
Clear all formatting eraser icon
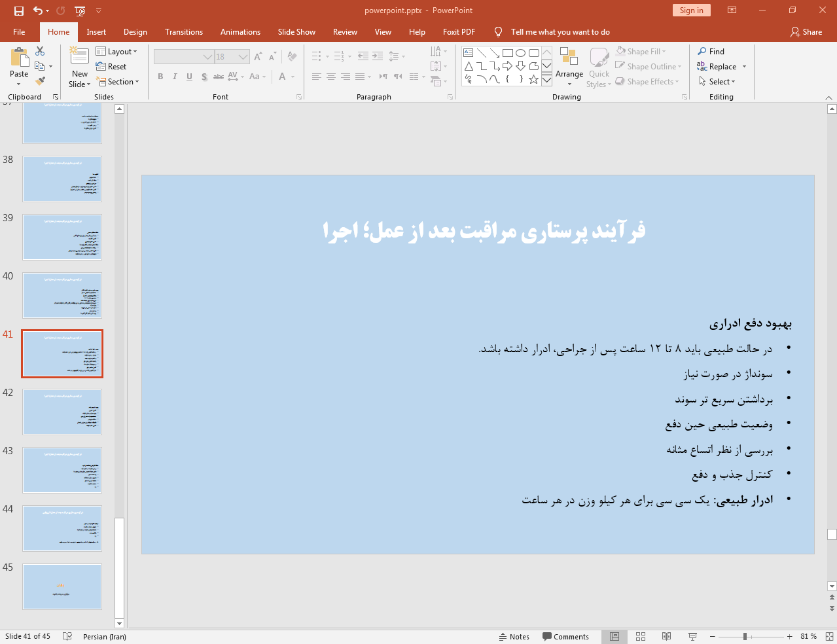(292, 57)
